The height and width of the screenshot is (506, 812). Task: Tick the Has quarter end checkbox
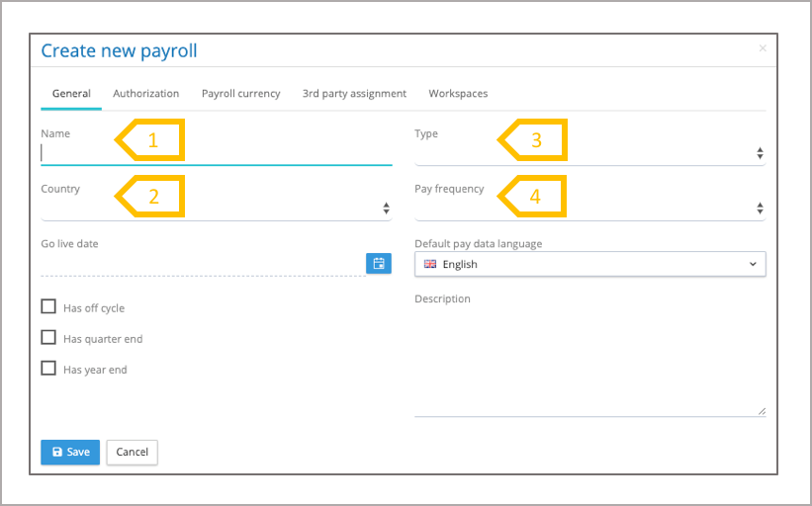click(48, 338)
